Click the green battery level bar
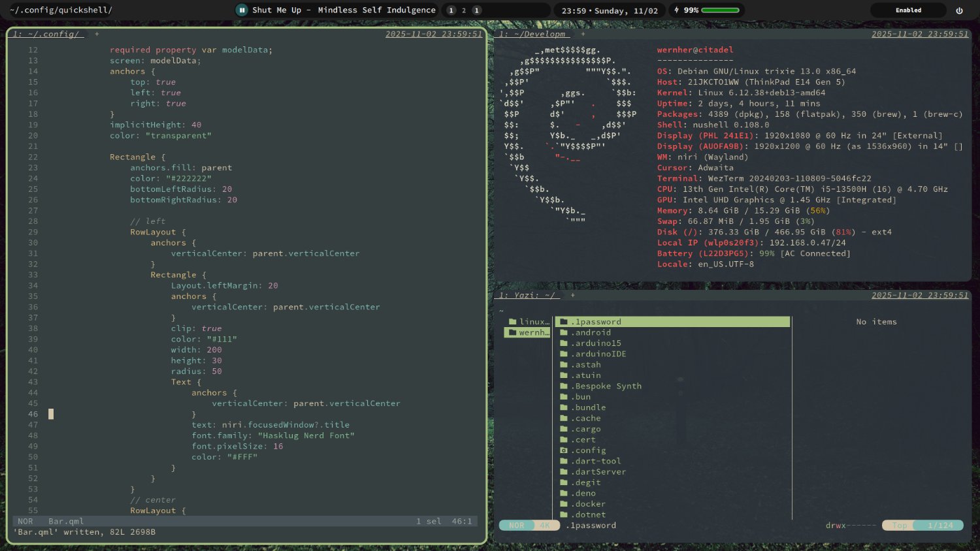This screenshot has height=551, width=980. click(x=720, y=10)
